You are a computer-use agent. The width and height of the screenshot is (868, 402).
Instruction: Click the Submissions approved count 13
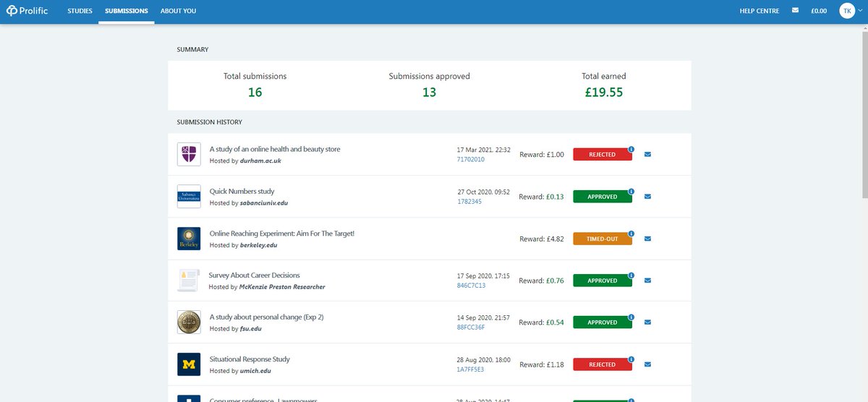(430, 93)
